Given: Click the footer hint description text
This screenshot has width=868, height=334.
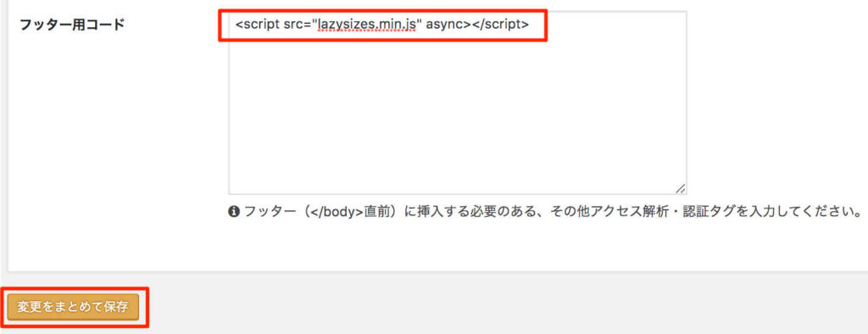Looking at the screenshot, I should click(x=553, y=212).
